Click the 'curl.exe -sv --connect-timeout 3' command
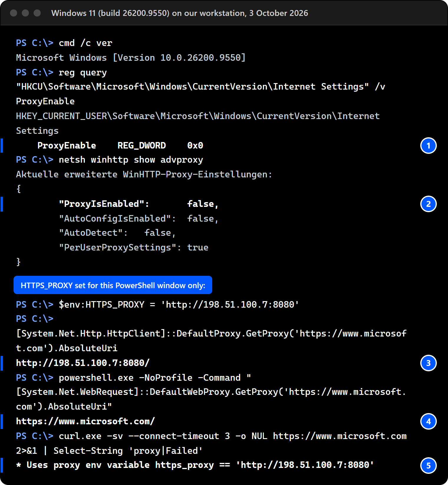Screen dimensions: 448x485 233,436
